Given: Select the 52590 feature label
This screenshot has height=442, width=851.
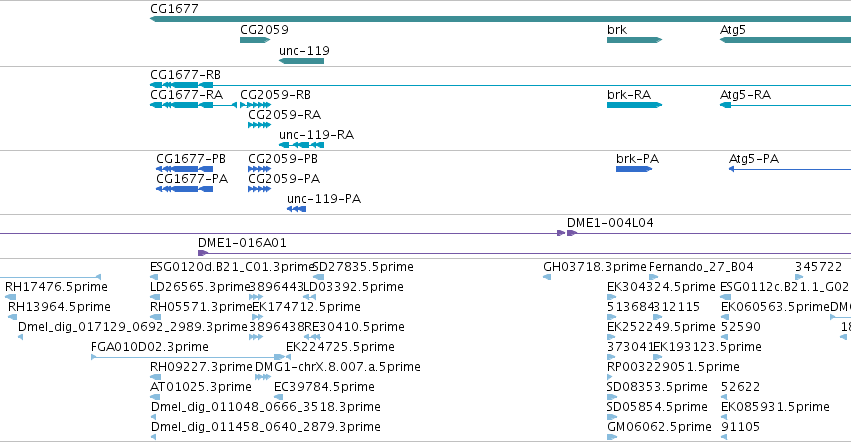Looking at the screenshot, I should pyautogui.click(x=741, y=327).
